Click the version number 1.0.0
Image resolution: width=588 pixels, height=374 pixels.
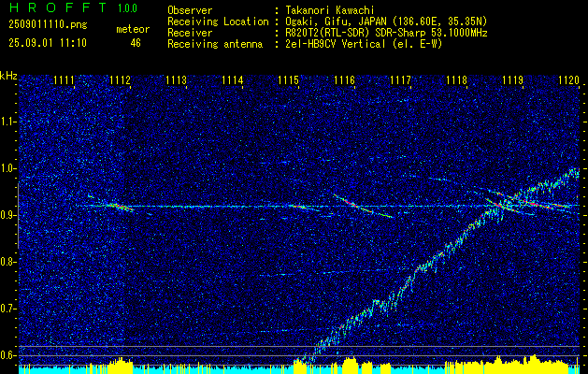click(x=127, y=7)
